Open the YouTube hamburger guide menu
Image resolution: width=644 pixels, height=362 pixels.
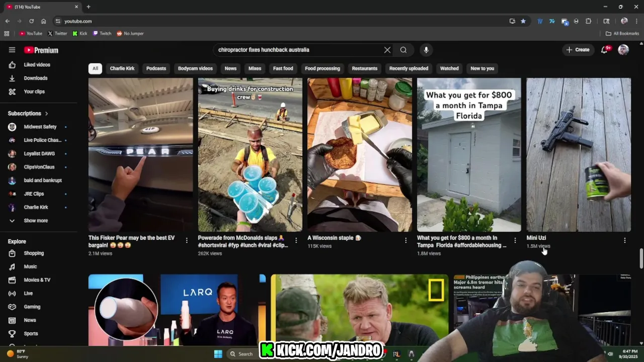coord(12,50)
